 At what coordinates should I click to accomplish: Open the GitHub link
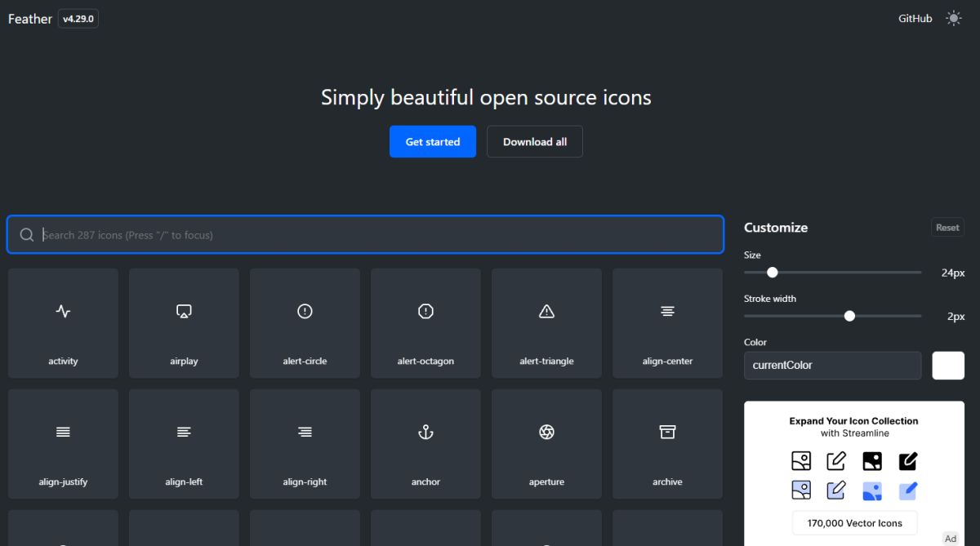click(x=915, y=18)
